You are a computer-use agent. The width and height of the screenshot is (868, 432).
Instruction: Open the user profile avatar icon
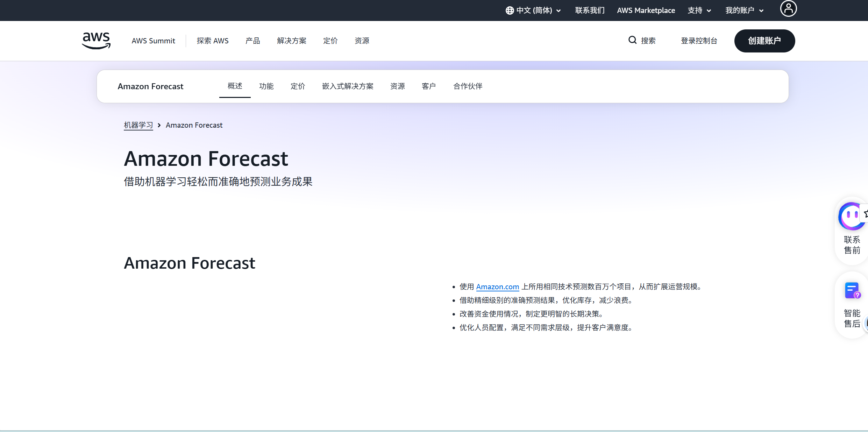click(788, 8)
